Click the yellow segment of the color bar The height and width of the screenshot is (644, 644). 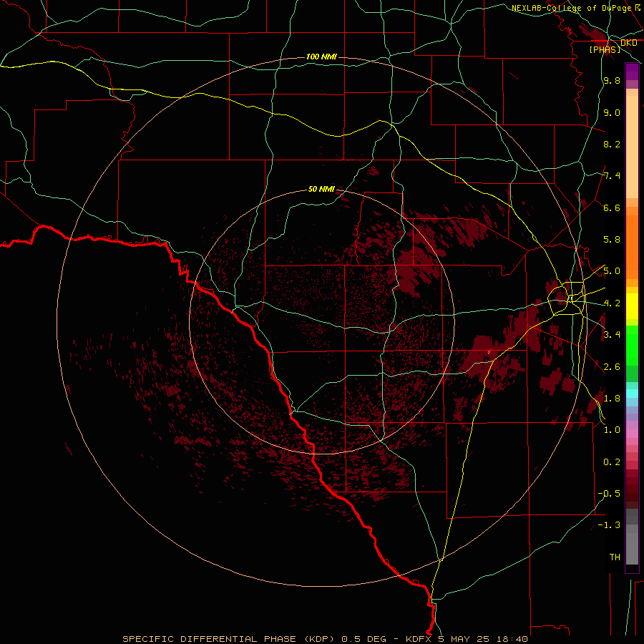click(x=632, y=306)
